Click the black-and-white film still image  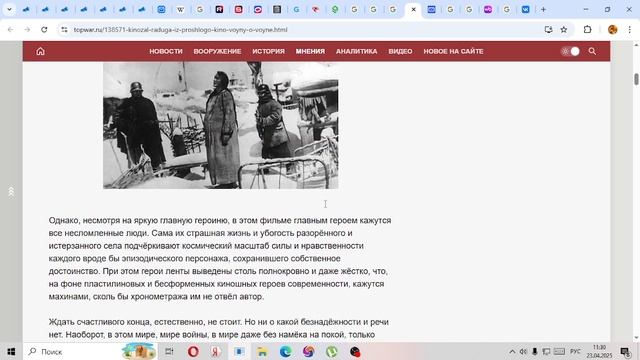[x=221, y=125]
